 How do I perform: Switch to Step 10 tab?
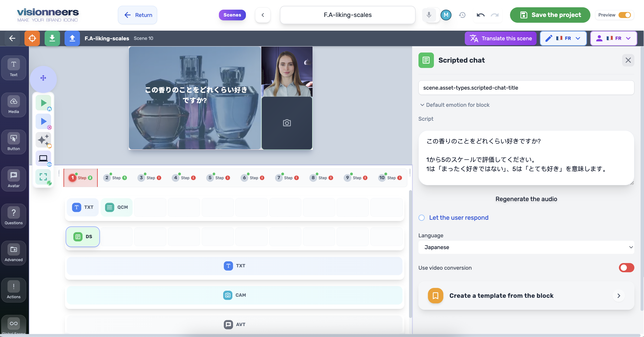click(x=390, y=178)
